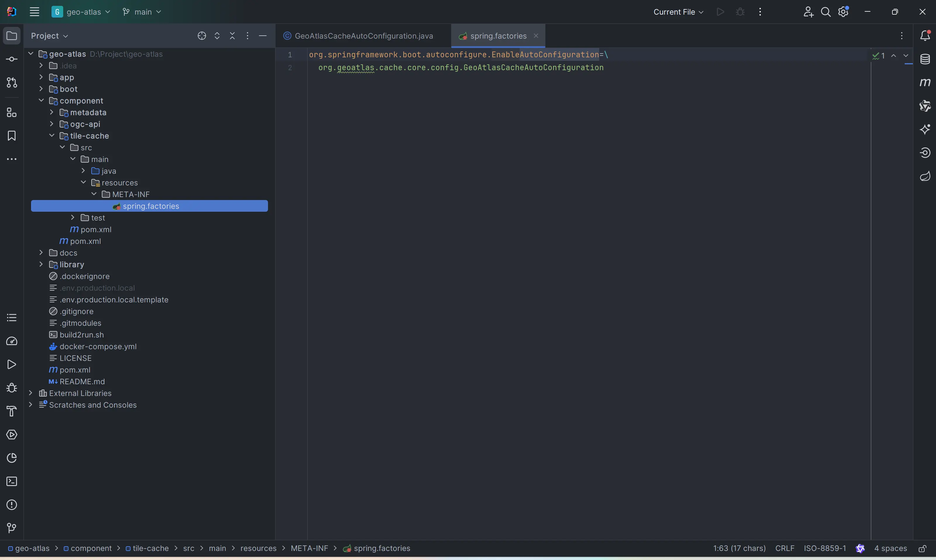936x560 pixels.
Task: Expand External Libraries node
Action: pyautogui.click(x=31, y=393)
